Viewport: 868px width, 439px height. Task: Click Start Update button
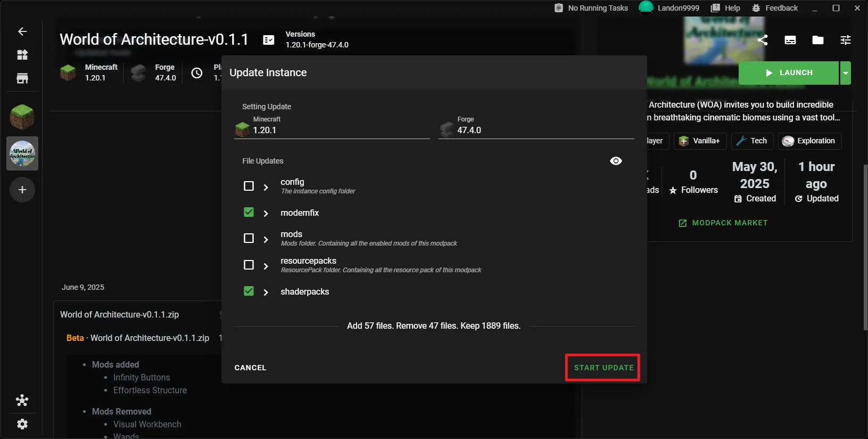[604, 368]
